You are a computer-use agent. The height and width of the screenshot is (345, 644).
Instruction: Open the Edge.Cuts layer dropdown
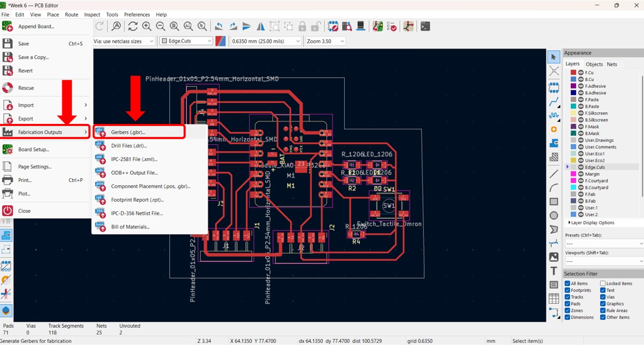point(186,41)
